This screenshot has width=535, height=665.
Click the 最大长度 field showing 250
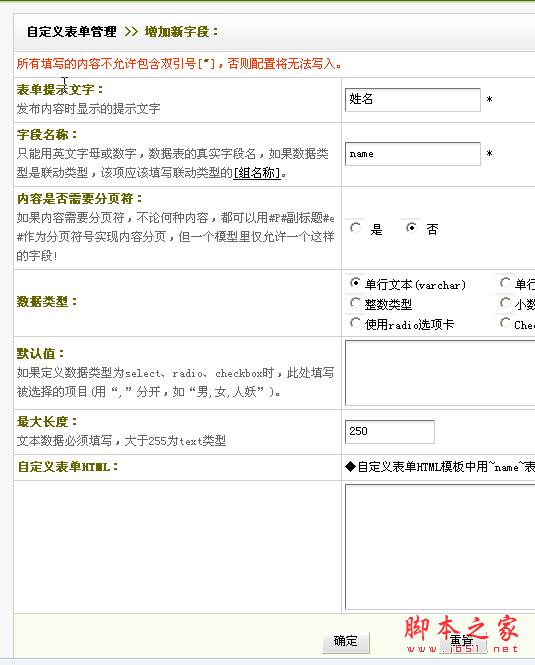(389, 431)
